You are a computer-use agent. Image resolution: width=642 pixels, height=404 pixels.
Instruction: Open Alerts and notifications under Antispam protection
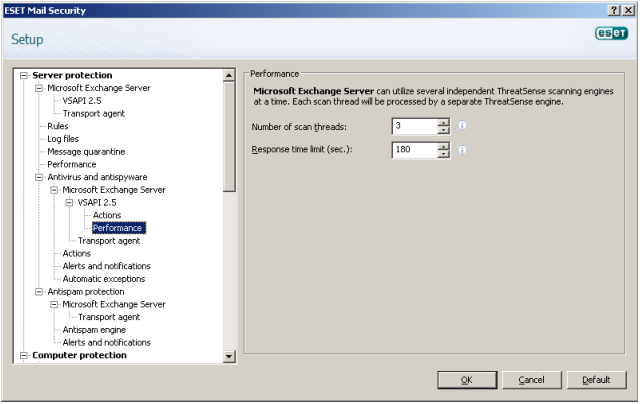(106, 343)
